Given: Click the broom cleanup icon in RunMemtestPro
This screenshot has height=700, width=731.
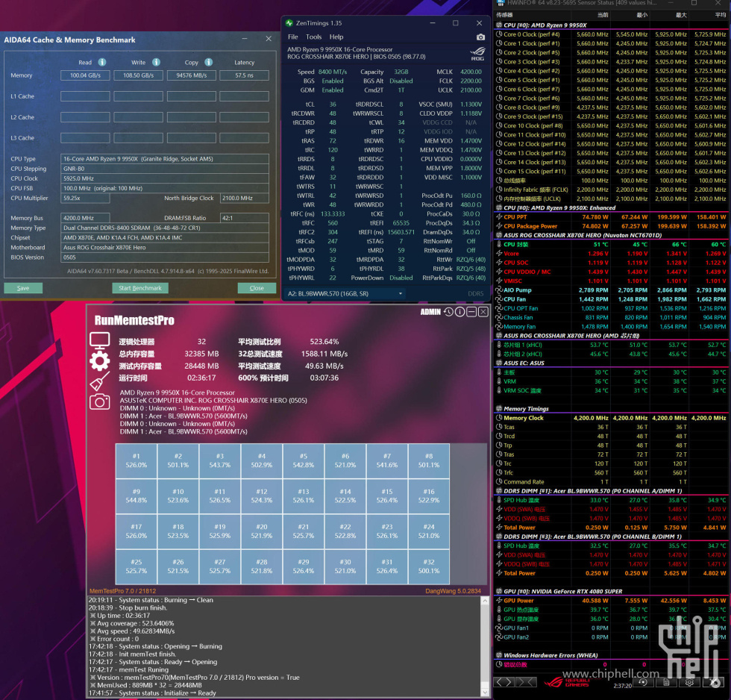Looking at the screenshot, I should 99,381.
